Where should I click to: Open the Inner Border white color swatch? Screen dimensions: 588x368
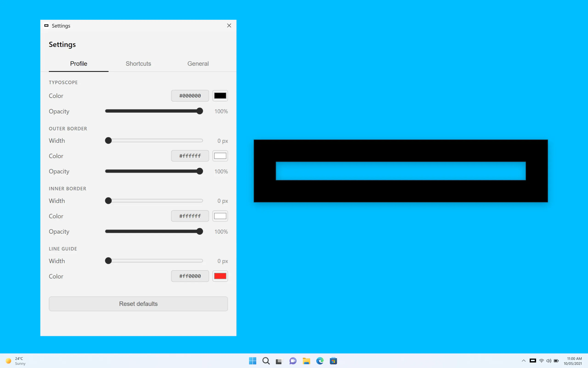220,216
